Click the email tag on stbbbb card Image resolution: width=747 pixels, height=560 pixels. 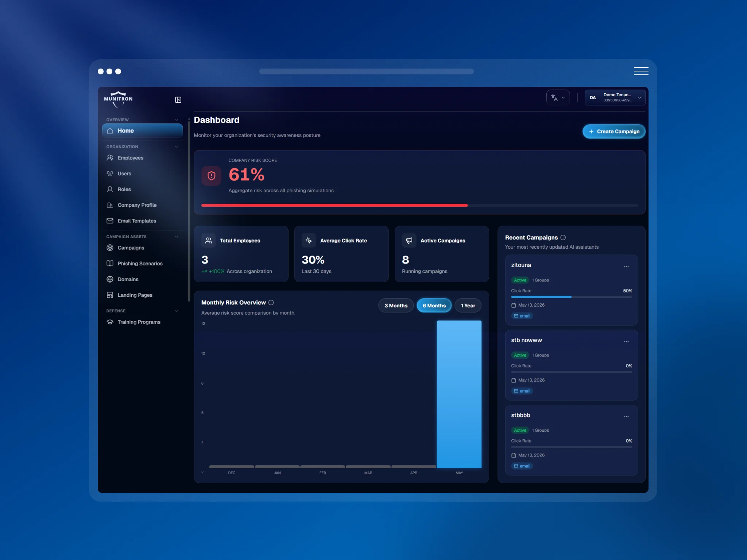(522, 466)
